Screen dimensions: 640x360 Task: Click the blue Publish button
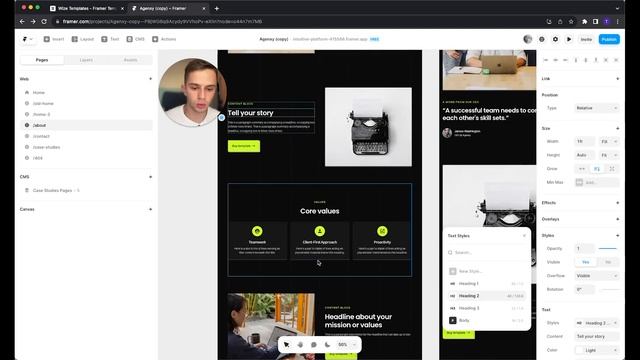(609, 39)
